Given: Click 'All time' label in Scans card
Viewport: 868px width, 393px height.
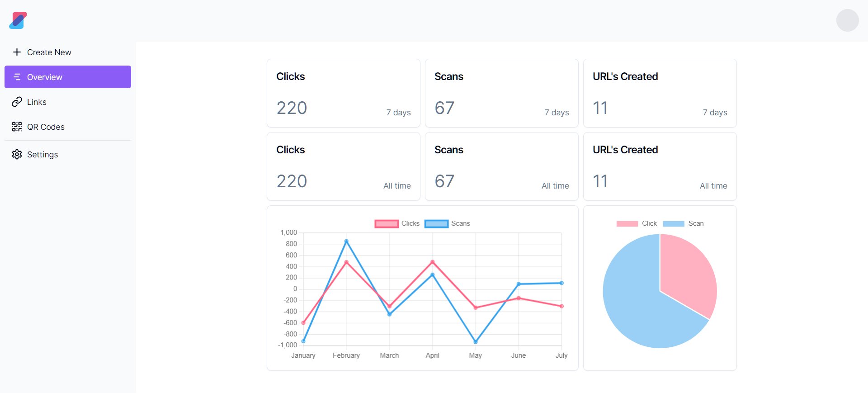Looking at the screenshot, I should [555, 186].
